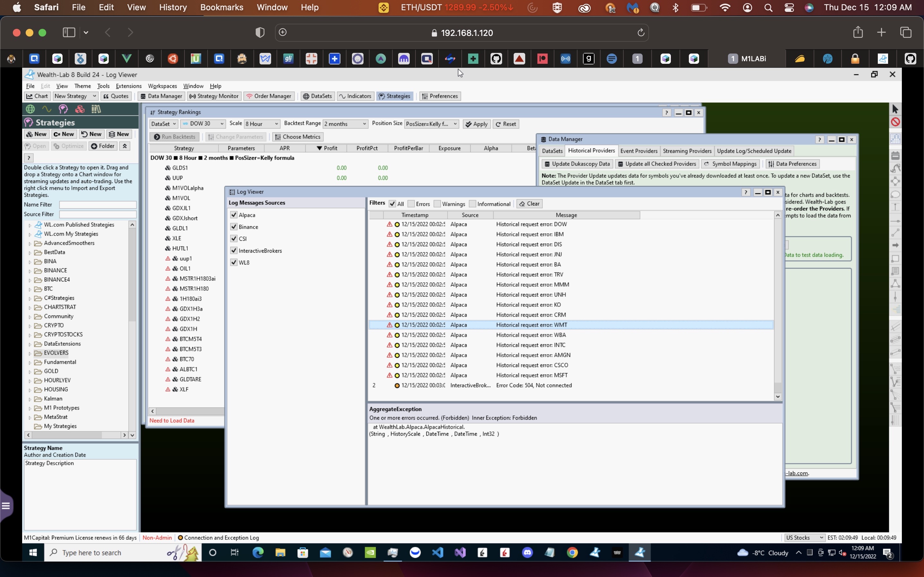
Task: Open the Data Manager toolbar button
Action: click(161, 96)
